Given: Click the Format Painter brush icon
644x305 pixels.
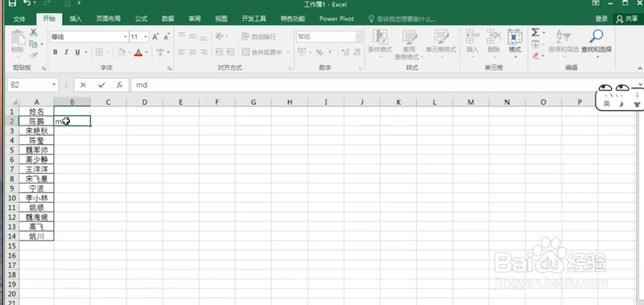Looking at the screenshot, I should [33, 55].
